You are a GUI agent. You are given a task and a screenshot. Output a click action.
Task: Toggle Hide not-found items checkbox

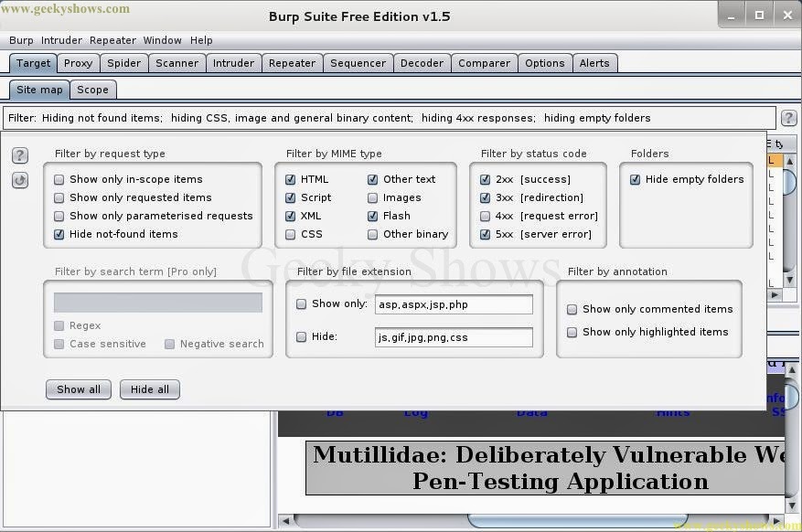59,234
